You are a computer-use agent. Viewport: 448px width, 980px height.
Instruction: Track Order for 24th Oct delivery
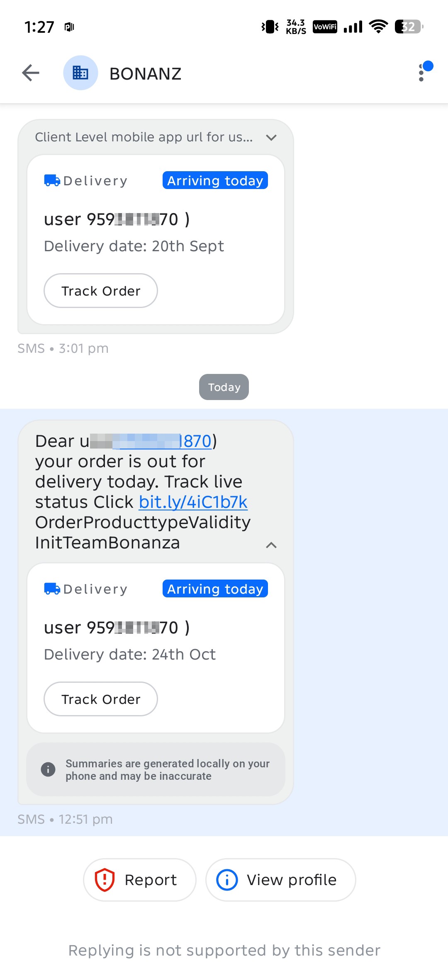(101, 699)
